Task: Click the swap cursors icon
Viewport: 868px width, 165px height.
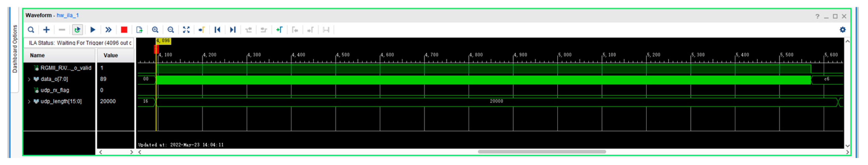Action: 326,30
